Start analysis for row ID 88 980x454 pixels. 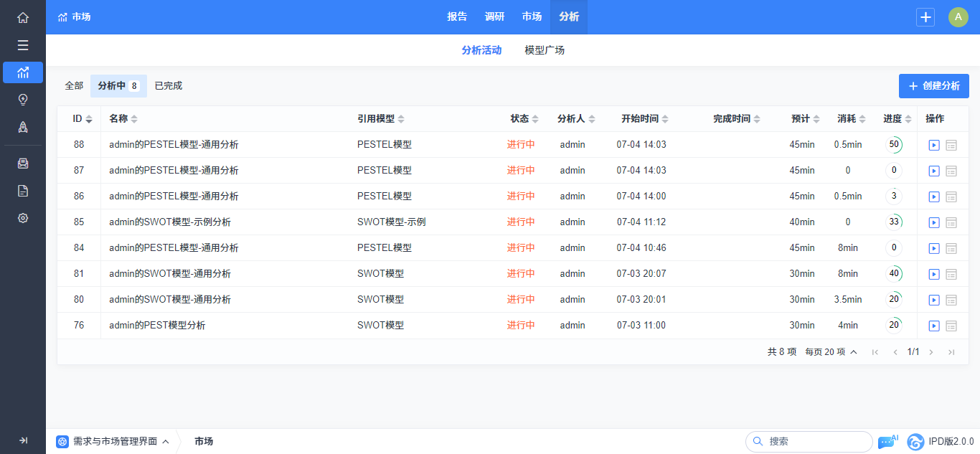click(933, 145)
